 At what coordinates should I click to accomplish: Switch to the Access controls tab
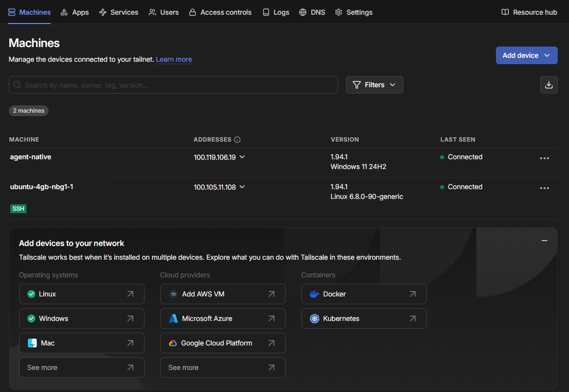[220, 12]
